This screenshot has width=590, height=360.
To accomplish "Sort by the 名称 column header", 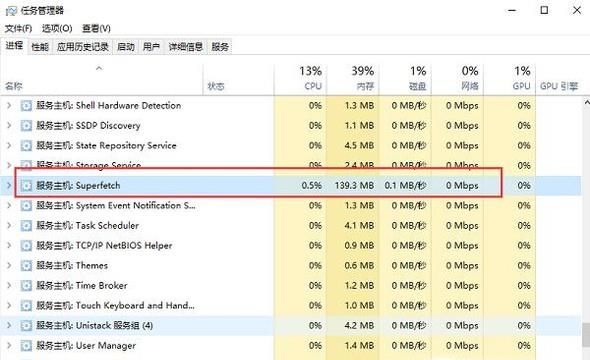I will pos(102,79).
